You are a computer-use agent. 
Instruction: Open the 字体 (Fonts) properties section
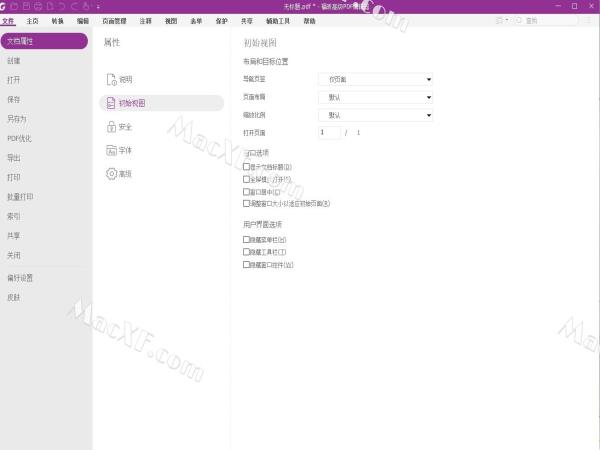tap(124, 150)
